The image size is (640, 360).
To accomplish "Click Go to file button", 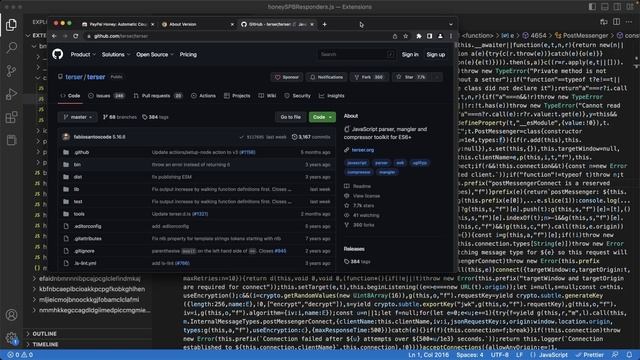I will pyautogui.click(x=291, y=117).
